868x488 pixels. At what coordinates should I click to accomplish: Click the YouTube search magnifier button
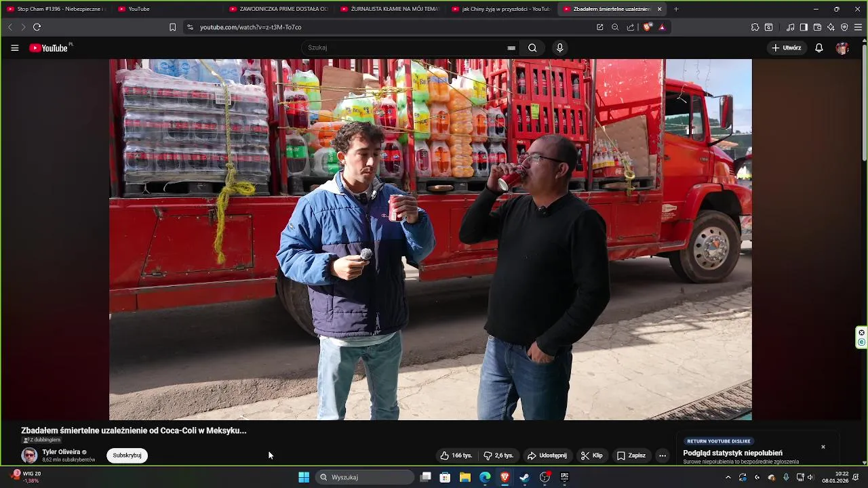tap(532, 48)
